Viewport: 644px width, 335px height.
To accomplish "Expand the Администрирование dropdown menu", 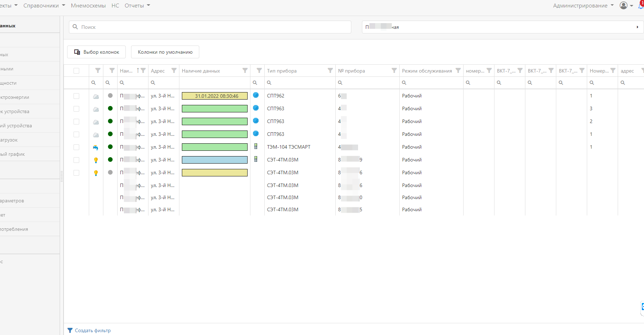I will pyautogui.click(x=583, y=5).
